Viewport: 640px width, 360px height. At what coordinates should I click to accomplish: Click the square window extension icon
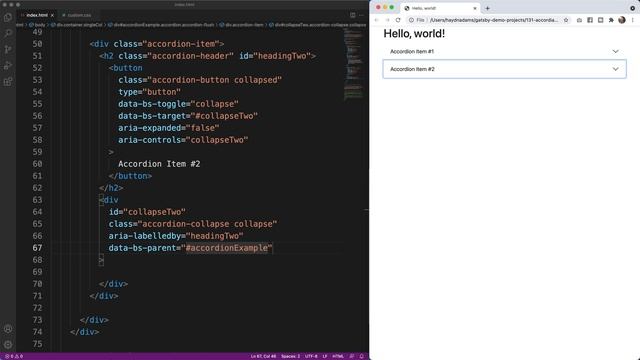[x=600, y=20]
